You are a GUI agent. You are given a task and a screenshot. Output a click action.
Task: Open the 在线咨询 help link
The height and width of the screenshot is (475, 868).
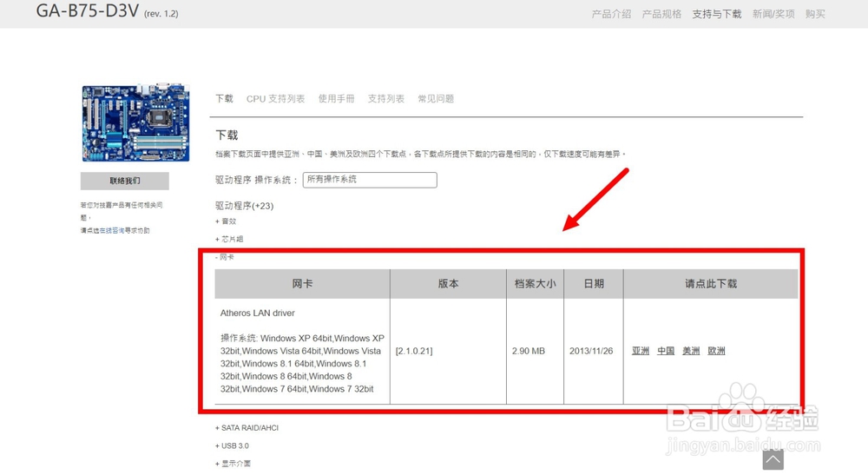pos(112,230)
